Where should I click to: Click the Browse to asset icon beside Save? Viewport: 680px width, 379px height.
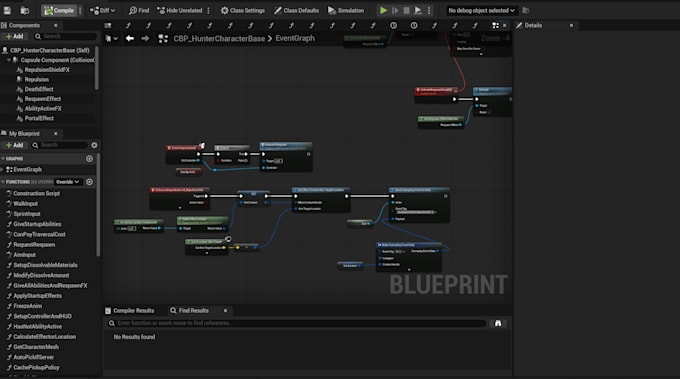[25, 10]
